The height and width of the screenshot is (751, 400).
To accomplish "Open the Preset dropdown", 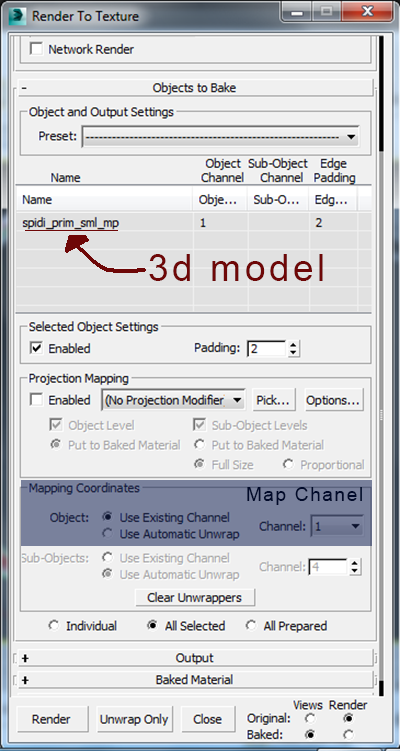I will pos(221,137).
